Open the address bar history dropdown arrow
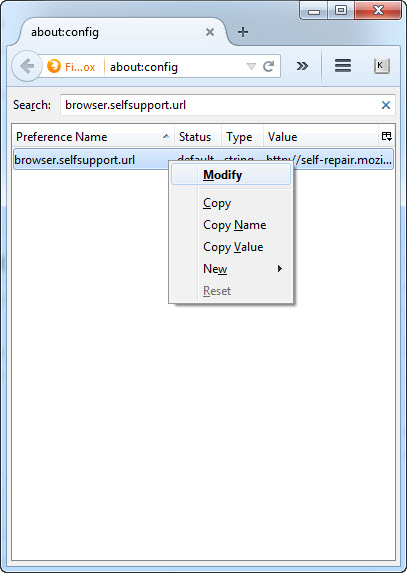 coord(251,67)
